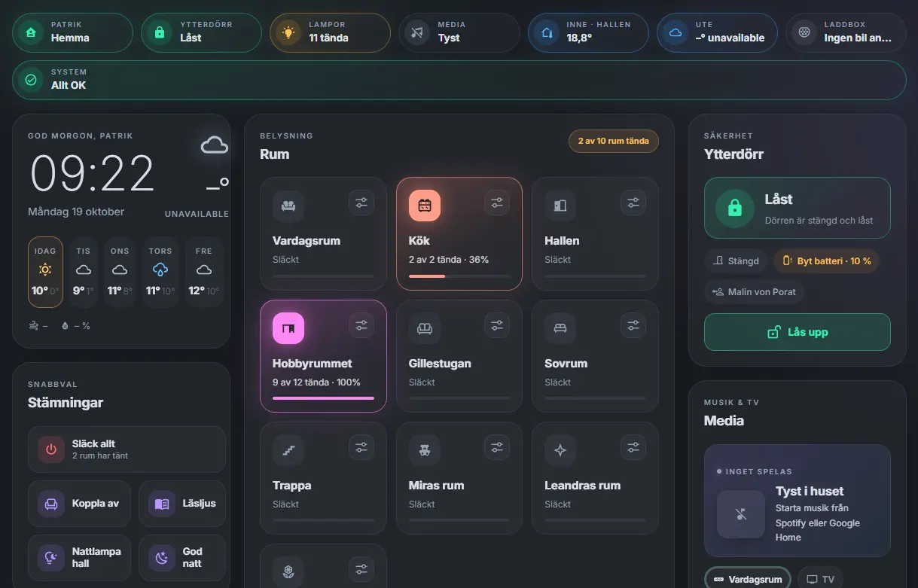Click the Tyst i huset media card

798,501
